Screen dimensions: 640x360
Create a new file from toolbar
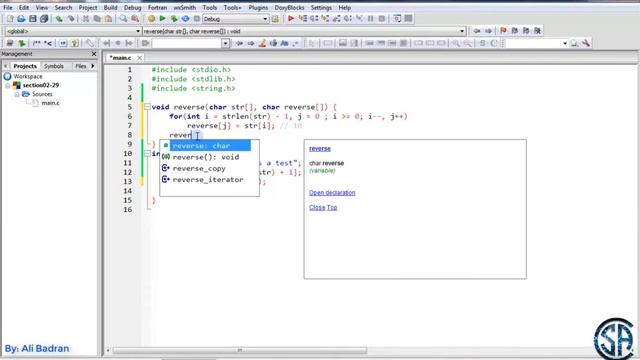tap(10, 19)
